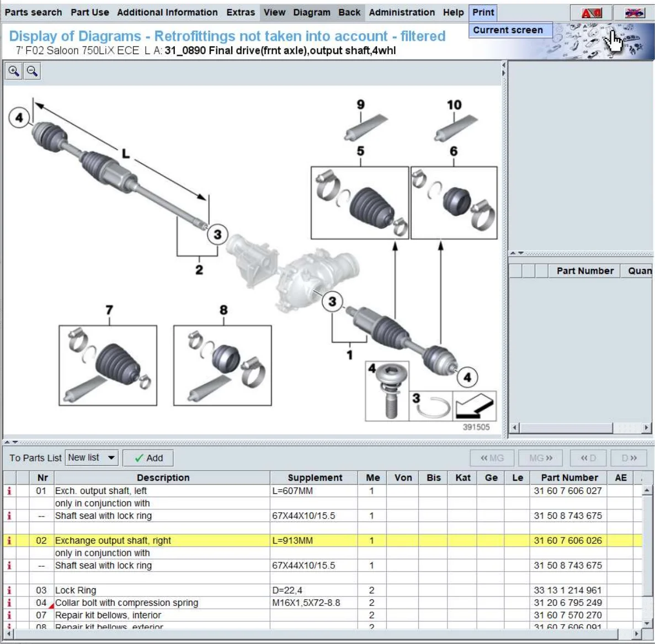Select the Lock Ring description cell
655x644 pixels.
[x=162, y=590]
